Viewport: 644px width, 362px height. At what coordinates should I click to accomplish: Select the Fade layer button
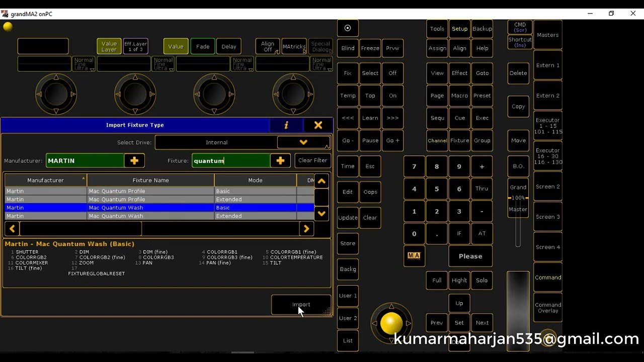[x=203, y=46]
